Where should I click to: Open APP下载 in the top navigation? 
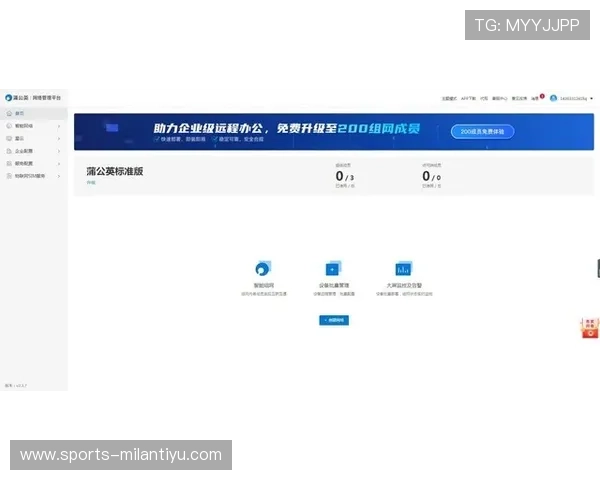tap(468, 98)
